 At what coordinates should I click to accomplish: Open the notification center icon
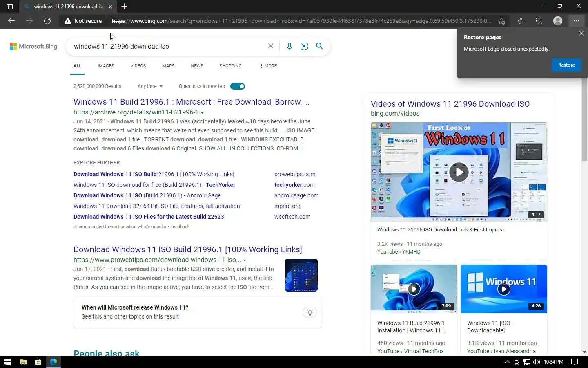click(x=575, y=362)
